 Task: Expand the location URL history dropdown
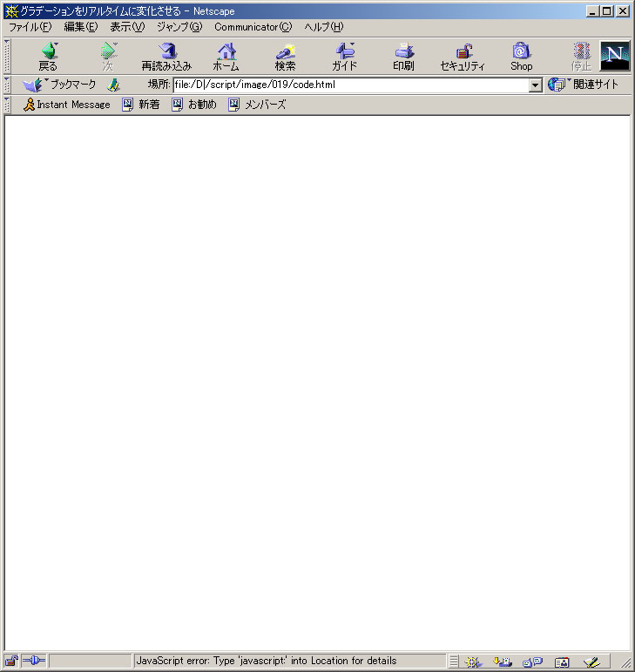point(535,85)
